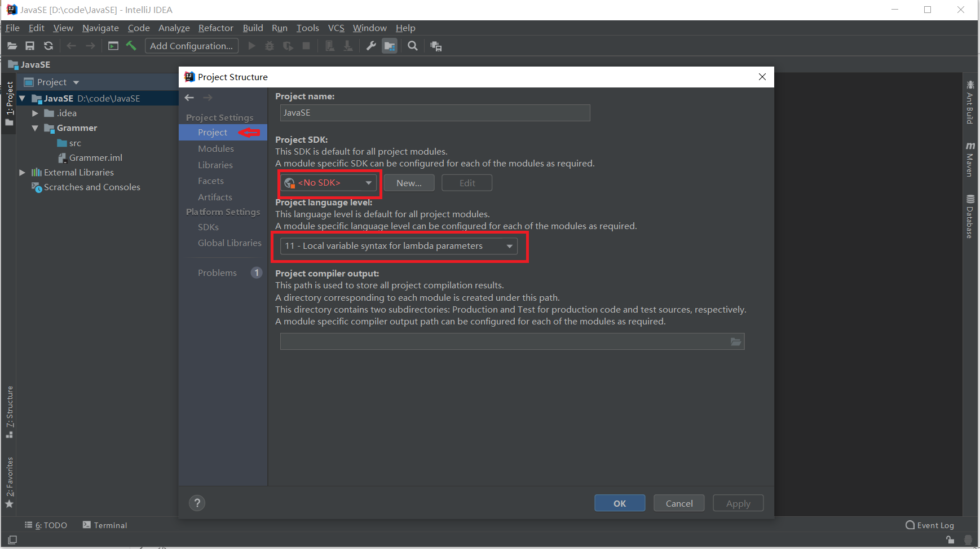980x549 pixels.
Task: Click the Cancel button
Action: 679,503
